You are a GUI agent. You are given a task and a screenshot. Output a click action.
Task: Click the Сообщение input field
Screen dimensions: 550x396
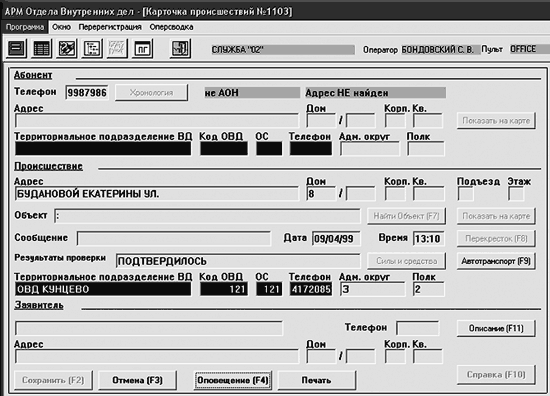174,239
